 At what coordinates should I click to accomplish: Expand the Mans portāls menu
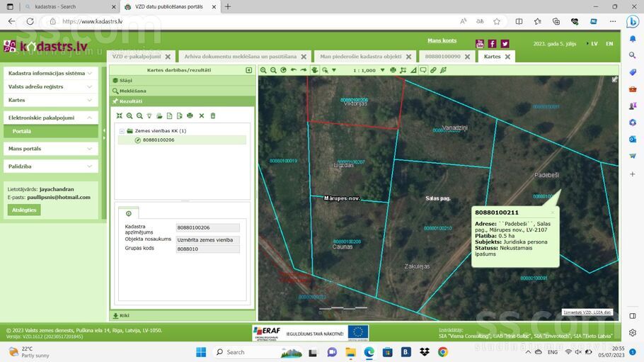coord(50,149)
